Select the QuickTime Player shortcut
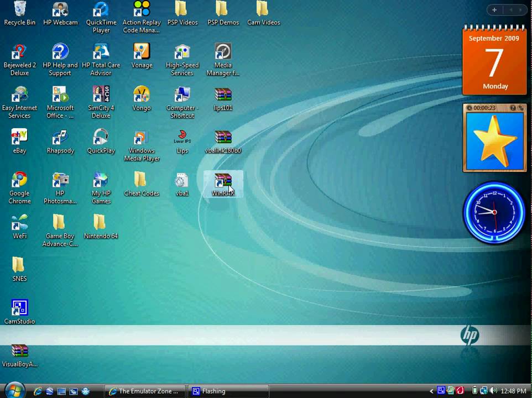The image size is (532, 398). pyautogui.click(x=101, y=17)
